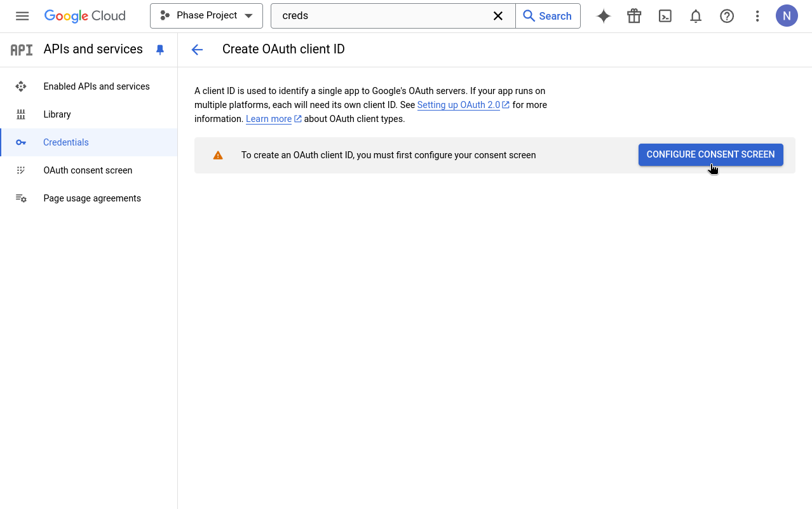
Task: Open the account avatar circle
Action: pos(787,16)
